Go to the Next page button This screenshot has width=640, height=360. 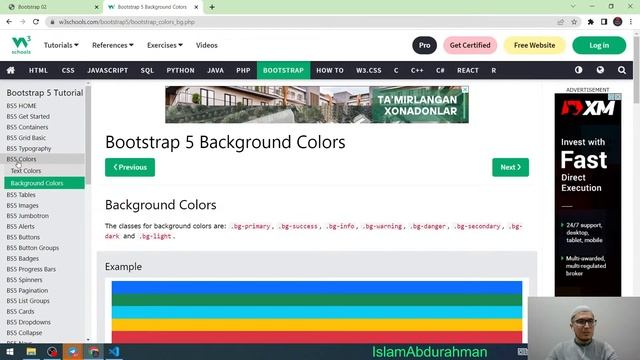[x=510, y=167]
